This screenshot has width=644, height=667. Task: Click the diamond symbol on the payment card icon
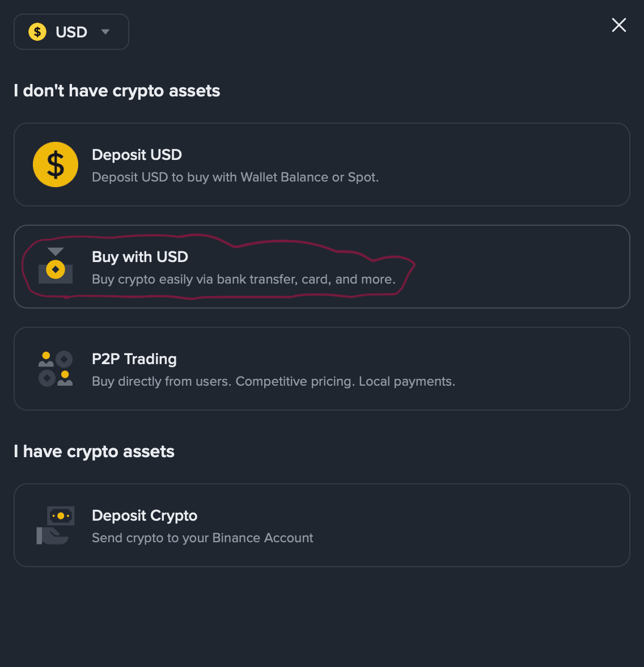pos(56,270)
